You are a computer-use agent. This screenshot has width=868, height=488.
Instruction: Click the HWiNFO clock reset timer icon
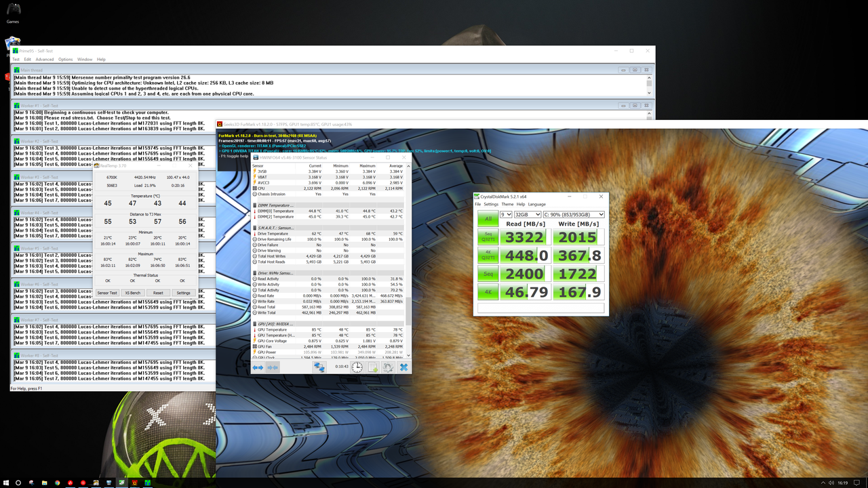point(357,367)
